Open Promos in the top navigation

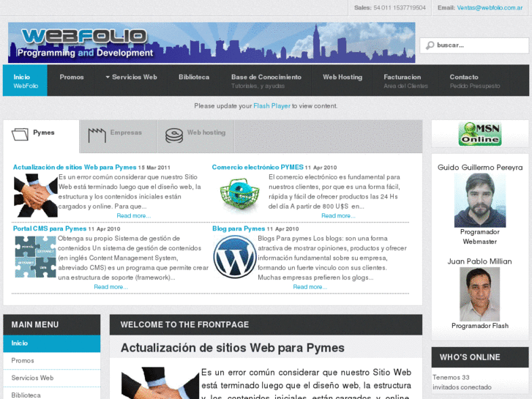(x=72, y=77)
